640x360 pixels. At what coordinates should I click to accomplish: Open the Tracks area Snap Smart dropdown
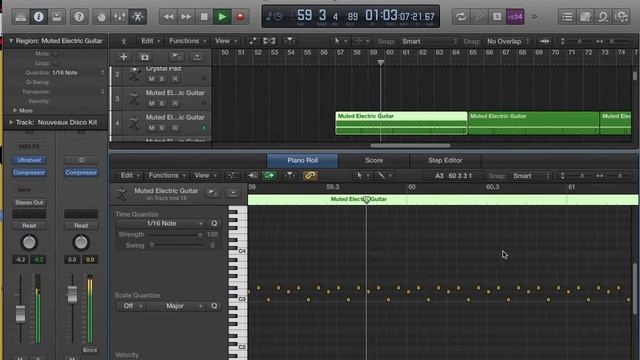(429, 41)
